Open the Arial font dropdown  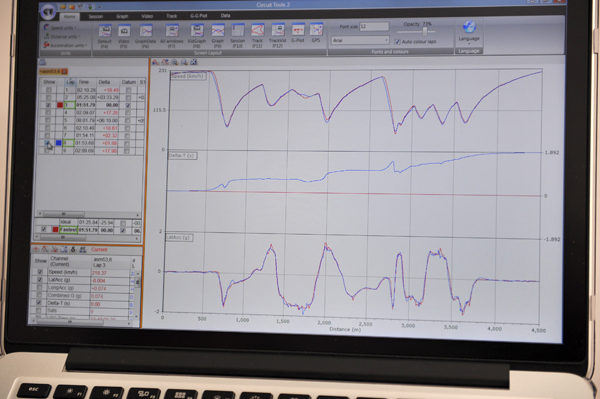coord(360,40)
